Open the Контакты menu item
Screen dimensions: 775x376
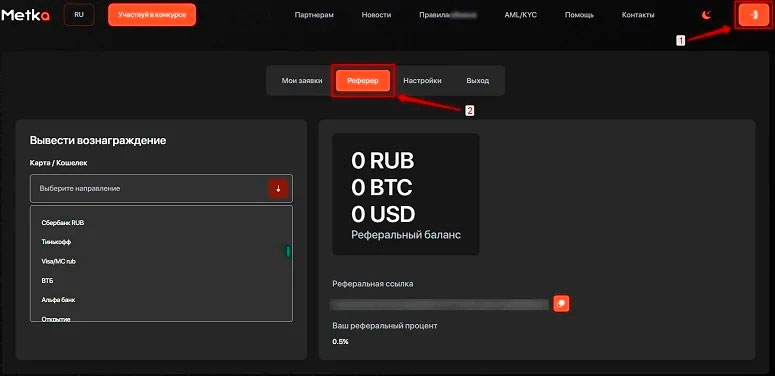[638, 15]
